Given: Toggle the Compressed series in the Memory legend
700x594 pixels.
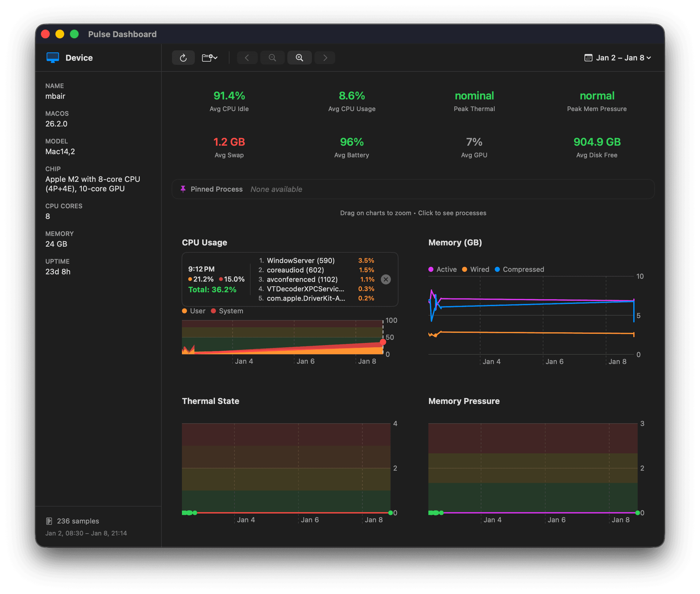Looking at the screenshot, I should (x=520, y=269).
